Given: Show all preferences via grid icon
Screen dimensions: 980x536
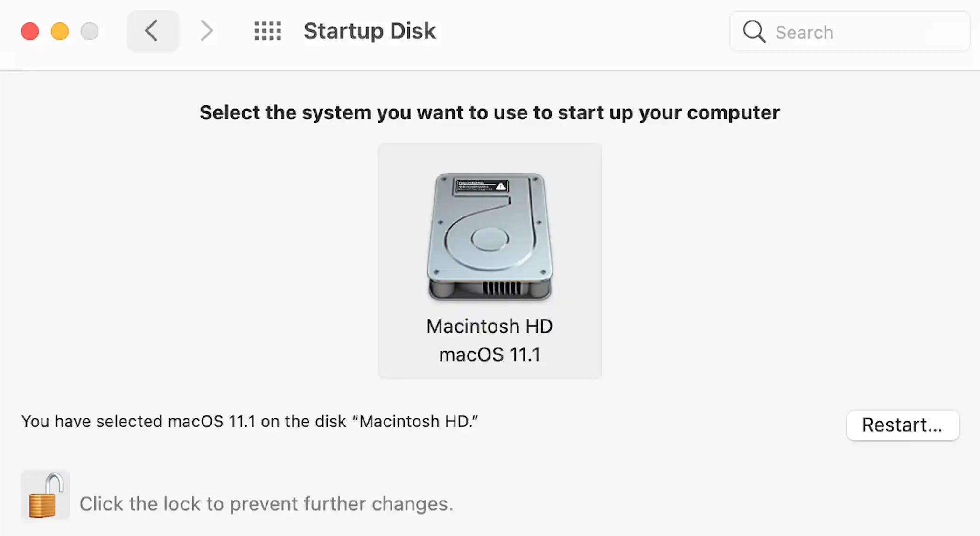Looking at the screenshot, I should pyautogui.click(x=268, y=31).
